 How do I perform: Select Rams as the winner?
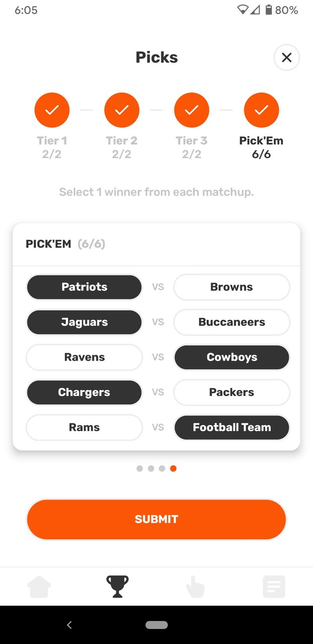[x=84, y=428]
